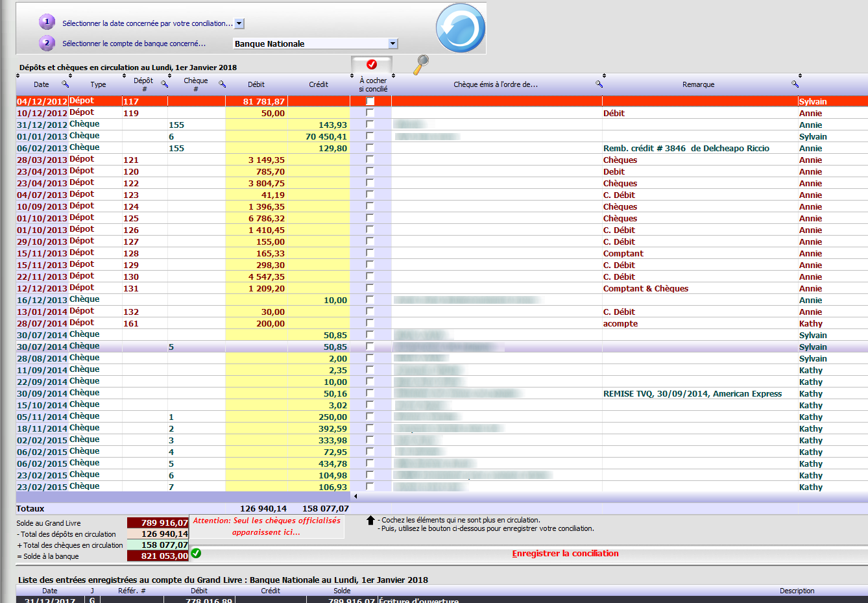868x603 pixels.
Task: Click Enregistrer la conciliation
Action: click(x=565, y=554)
